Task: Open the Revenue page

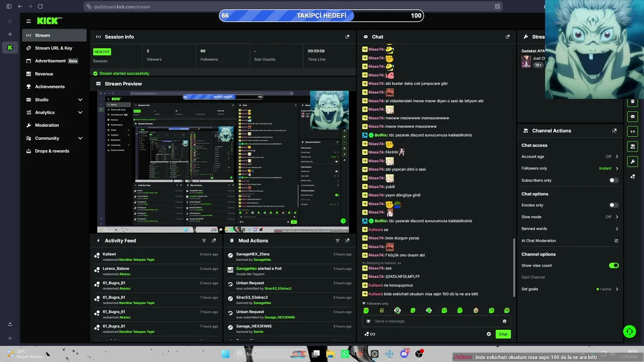Action: [x=55, y=74]
